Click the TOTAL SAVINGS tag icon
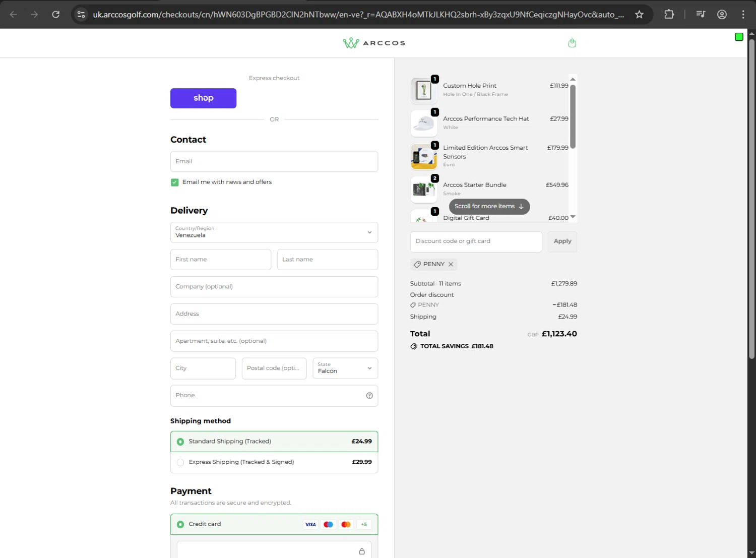This screenshot has height=558, width=756. coord(414,346)
